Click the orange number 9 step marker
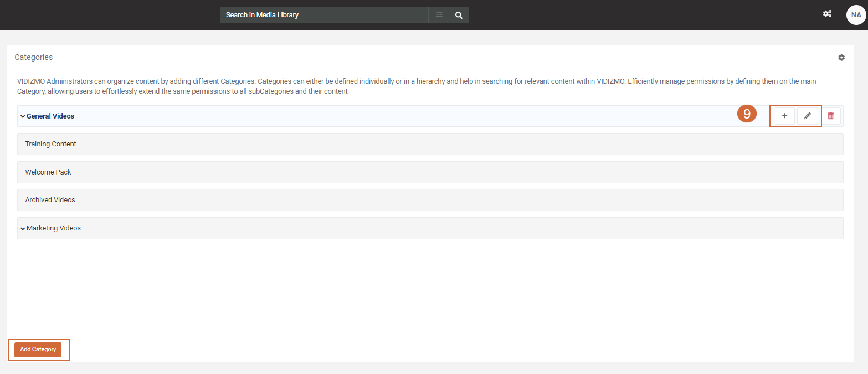The height and width of the screenshot is (374, 868). 747,114
